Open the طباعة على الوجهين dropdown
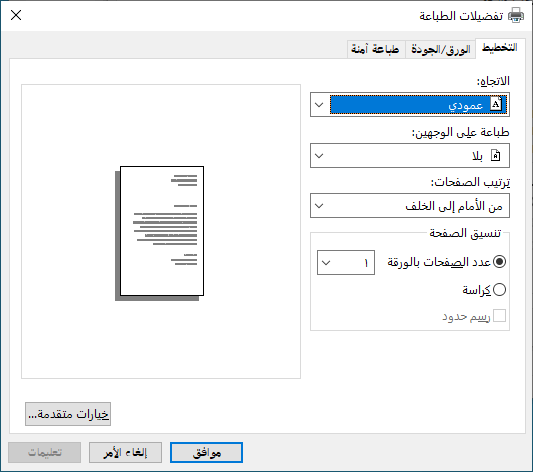This screenshot has height=472, width=533. 410,156
